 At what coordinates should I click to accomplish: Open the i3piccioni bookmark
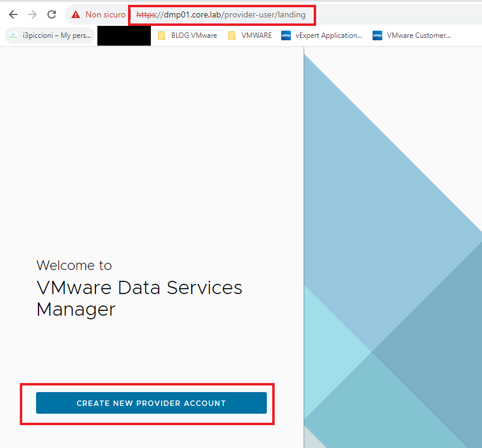[50, 35]
